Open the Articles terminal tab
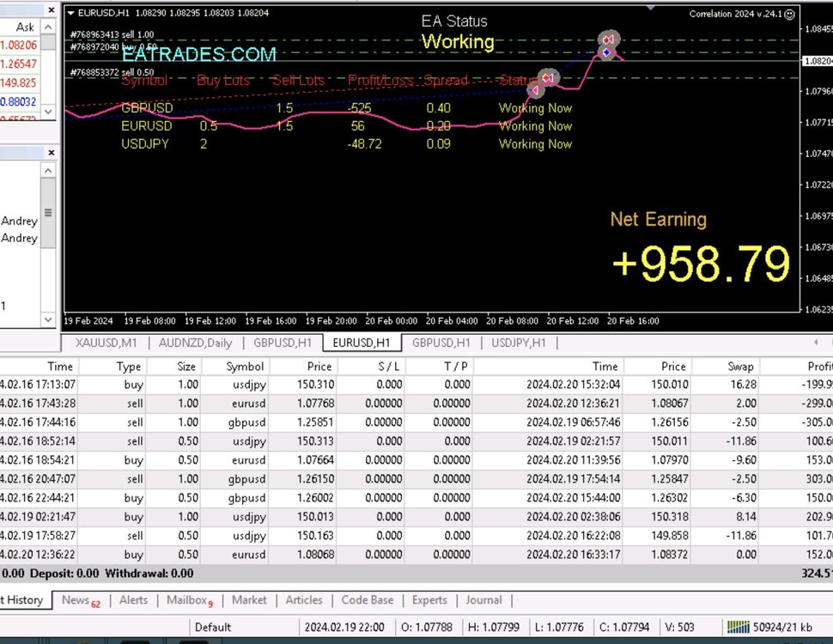Screen dimensions: 833x644 pyautogui.click(x=304, y=600)
